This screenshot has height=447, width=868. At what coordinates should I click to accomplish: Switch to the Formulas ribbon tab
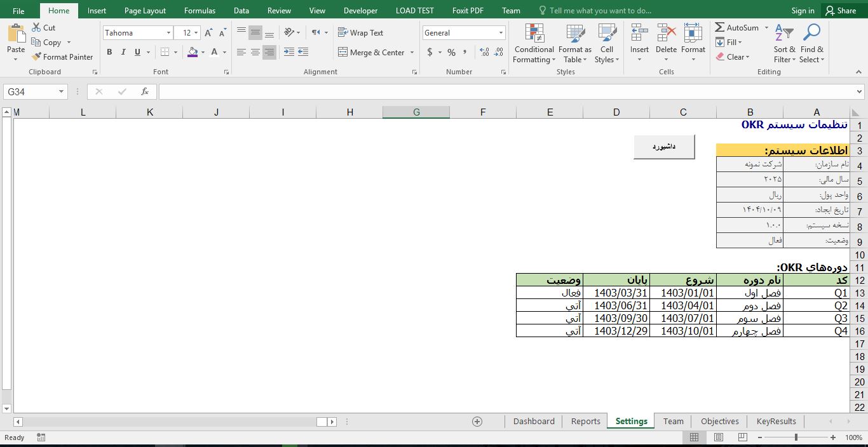coord(200,11)
